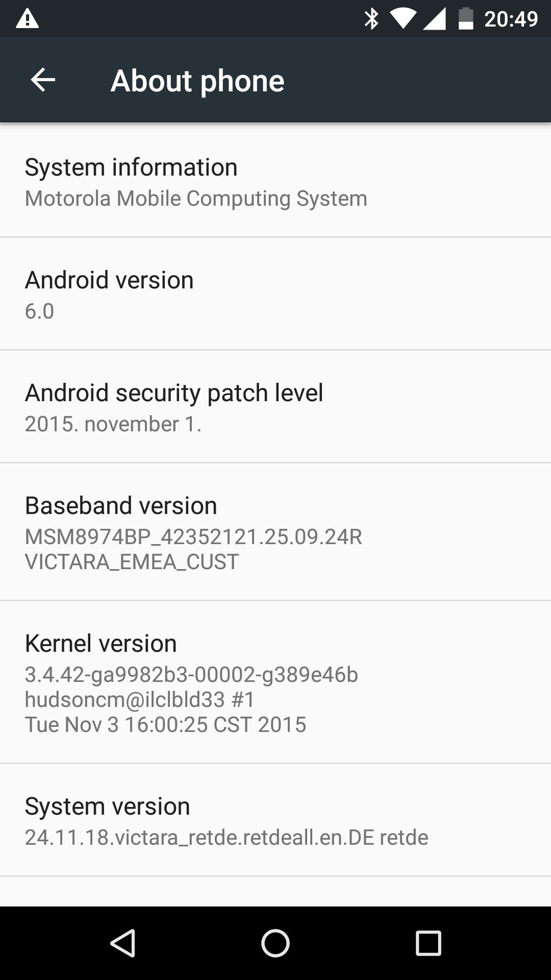Tap the Motorola Mobile Computing System text
551x980 pixels.
click(x=196, y=198)
